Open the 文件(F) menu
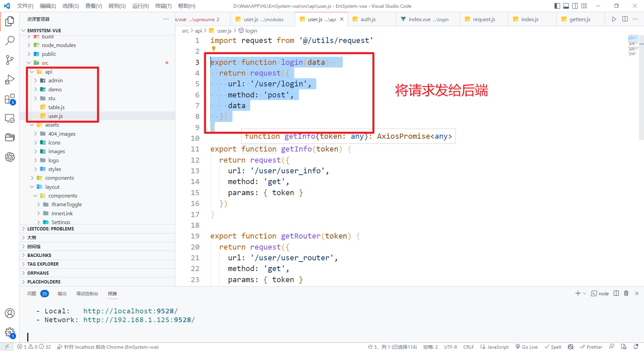This screenshot has width=644, height=351. point(25,6)
